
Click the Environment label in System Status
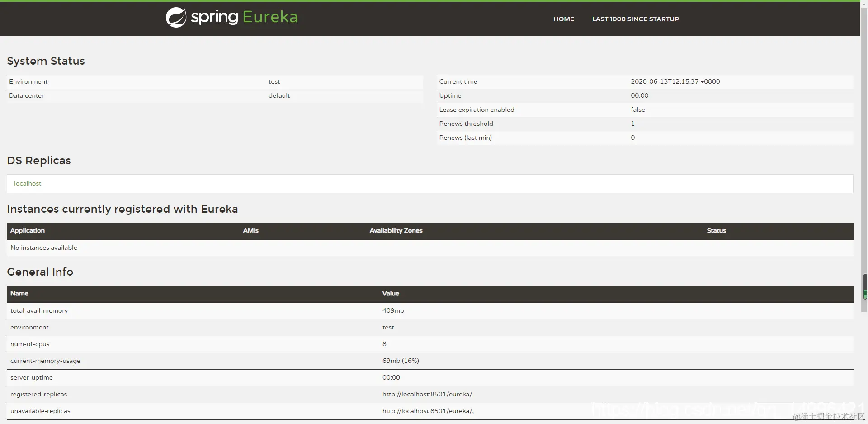[28, 81]
